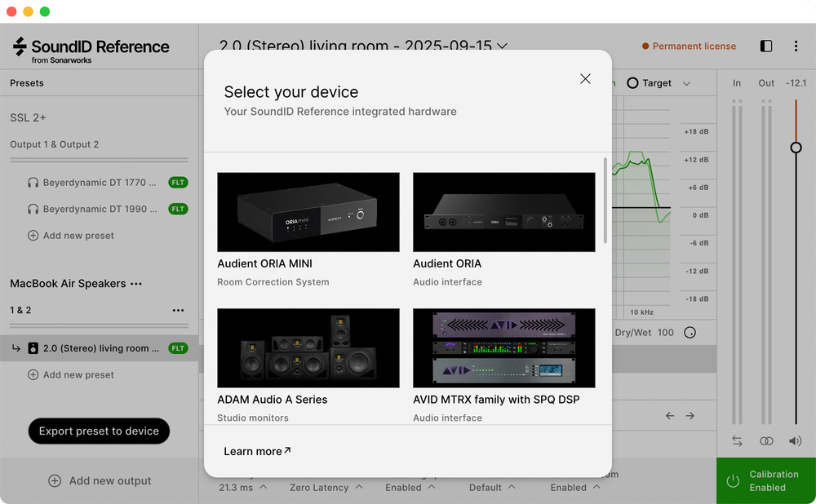Expand the Zero Latency dropdown
816x504 pixels.
(x=326, y=487)
